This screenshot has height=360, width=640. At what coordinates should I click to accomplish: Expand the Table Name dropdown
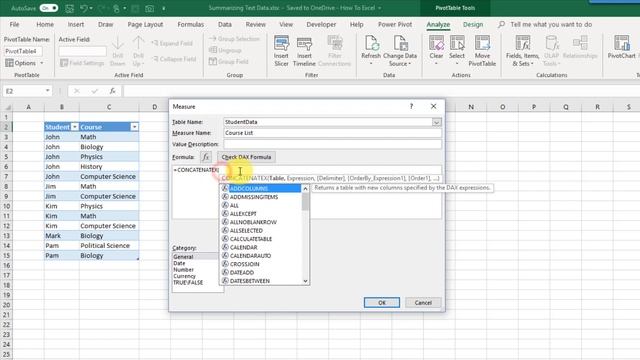pos(436,122)
